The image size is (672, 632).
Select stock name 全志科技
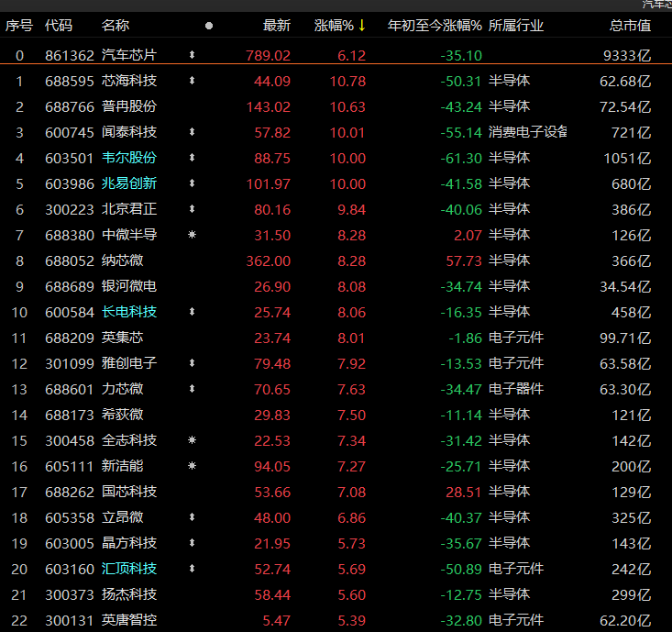[x=129, y=440]
